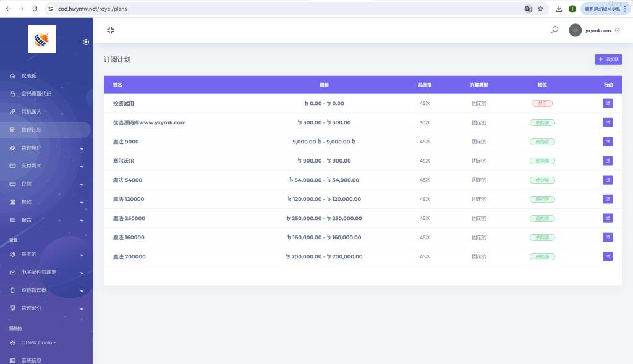
Task: Toggle the sidebar collapse radio button
Action: tap(86, 42)
